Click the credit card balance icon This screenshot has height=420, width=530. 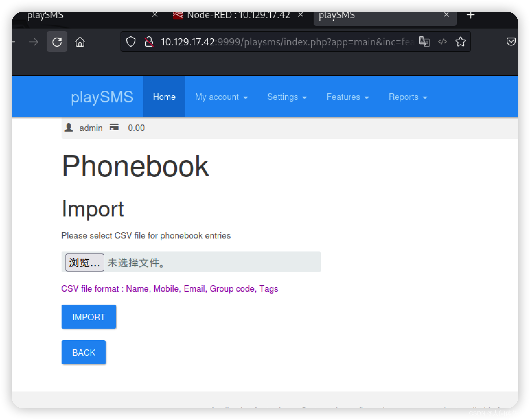coord(114,127)
